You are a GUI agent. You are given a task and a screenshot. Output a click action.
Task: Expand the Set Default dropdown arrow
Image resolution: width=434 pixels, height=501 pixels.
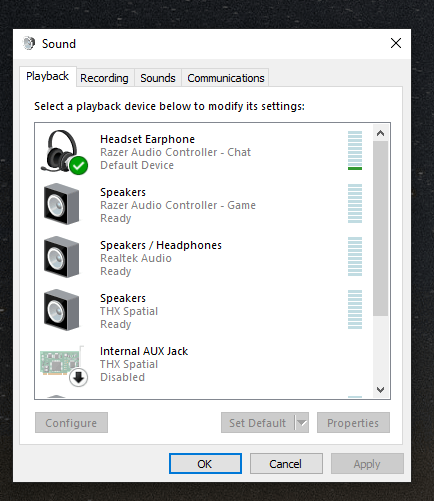pyautogui.click(x=302, y=423)
